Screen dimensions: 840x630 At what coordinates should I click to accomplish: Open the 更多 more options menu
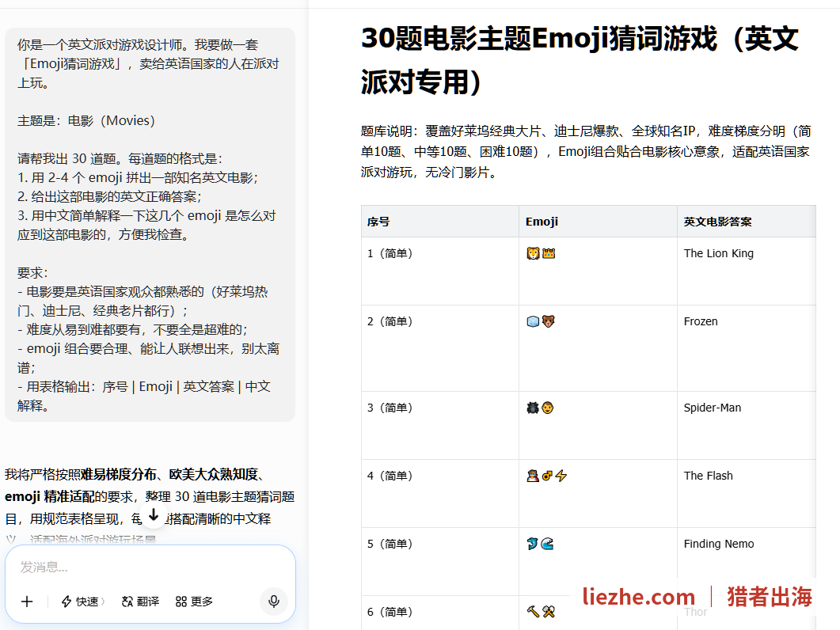(195, 602)
